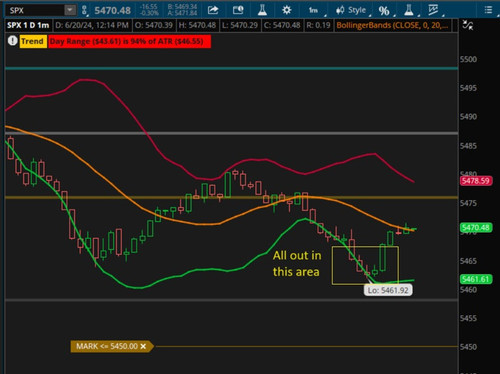Click the last price 5470.48 in the toolbar
This screenshot has width=500, height=374.
click(x=112, y=10)
